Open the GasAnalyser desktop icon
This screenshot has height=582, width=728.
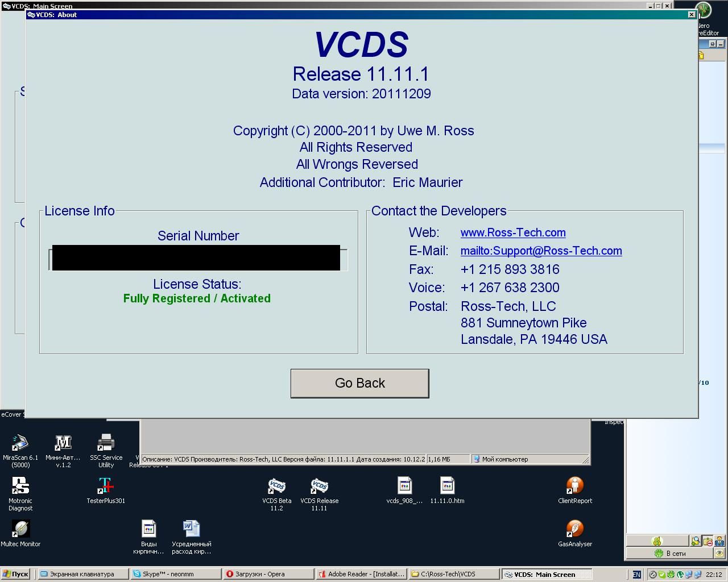pos(575,534)
